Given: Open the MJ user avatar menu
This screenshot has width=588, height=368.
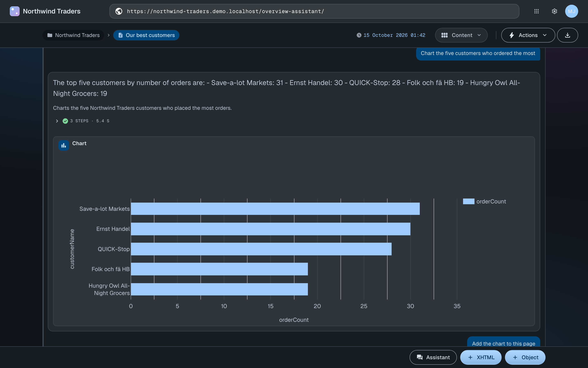Looking at the screenshot, I should 571,11.
